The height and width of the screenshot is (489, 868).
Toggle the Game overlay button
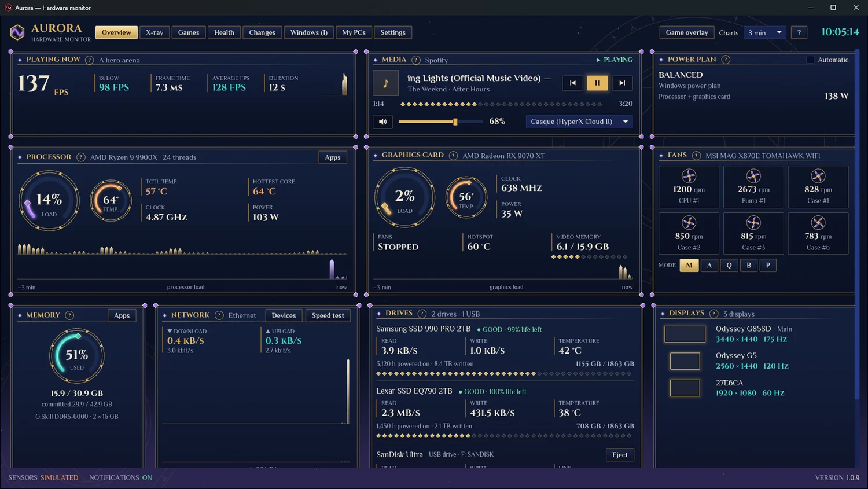click(687, 32)
